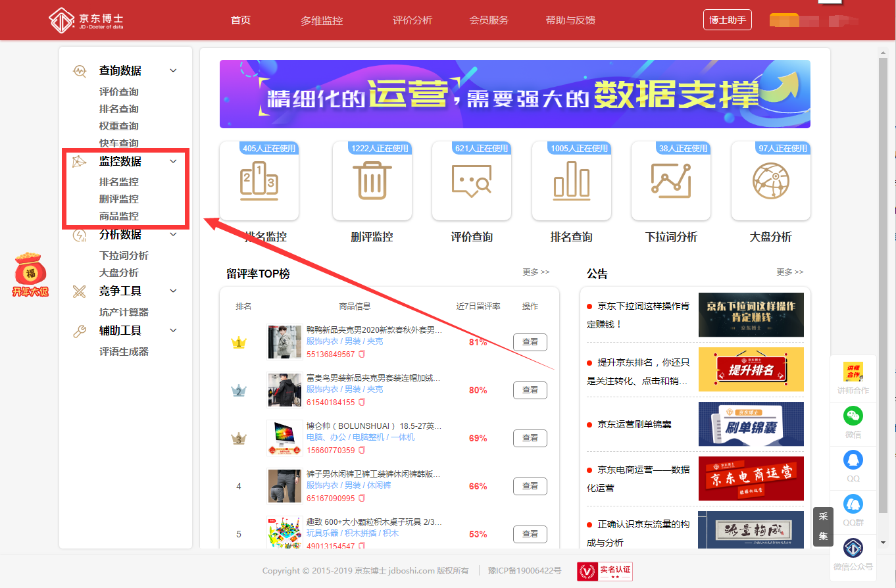Viewport: 896px width, 588px height.
Task: Click the 博士助手 button
Action: tap(728, 20)
